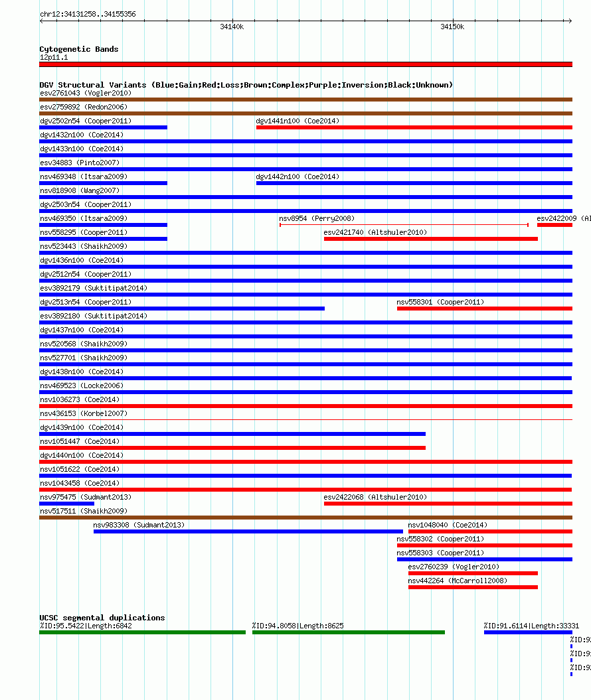Select the esv2759892 (Redon2006) brown bar

305,113
